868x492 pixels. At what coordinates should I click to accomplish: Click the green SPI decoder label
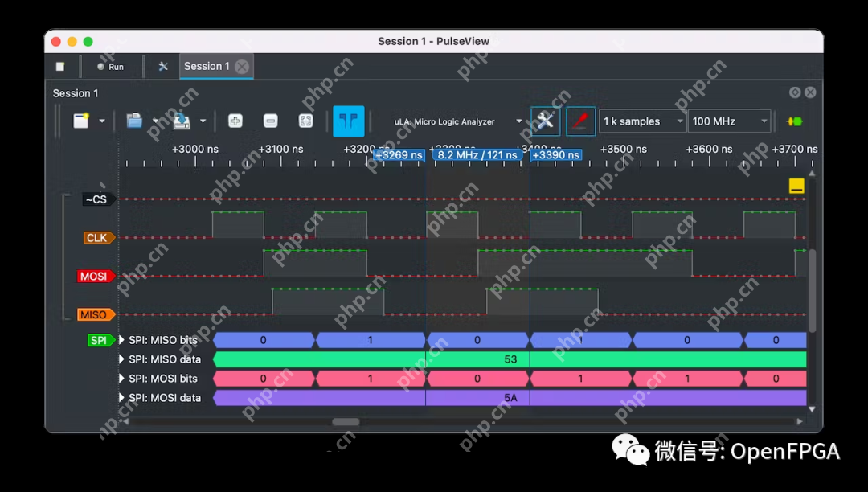[99, 340]
